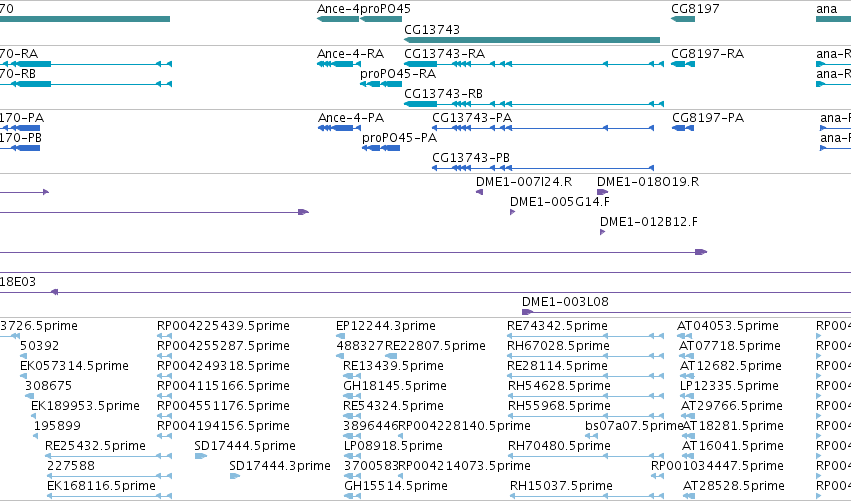Select the CG8197-PA coding glyph

(683, 128)
